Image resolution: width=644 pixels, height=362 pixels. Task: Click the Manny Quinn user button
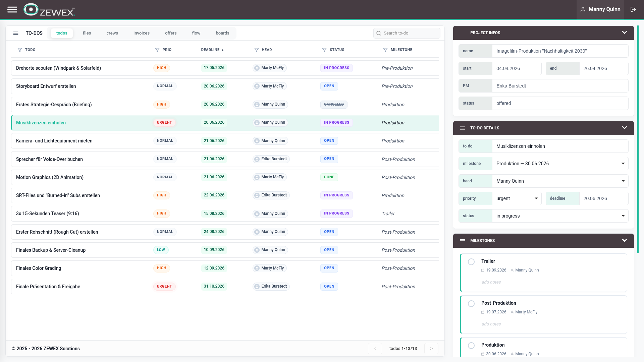click(600, 9)
